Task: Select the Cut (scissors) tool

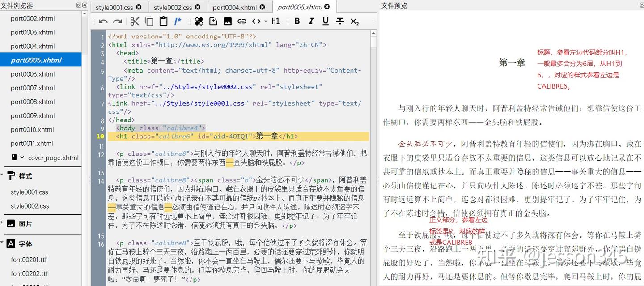Action: point(134,21)
